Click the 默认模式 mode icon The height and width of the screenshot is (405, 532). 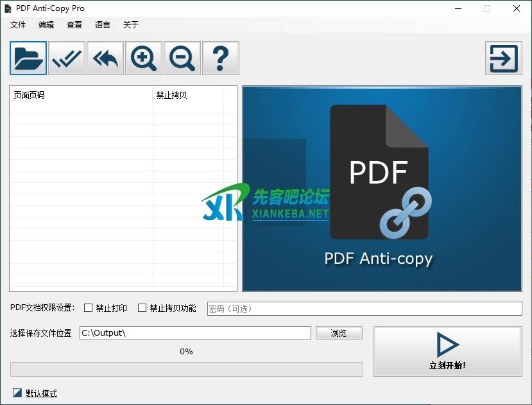(17, 393)
